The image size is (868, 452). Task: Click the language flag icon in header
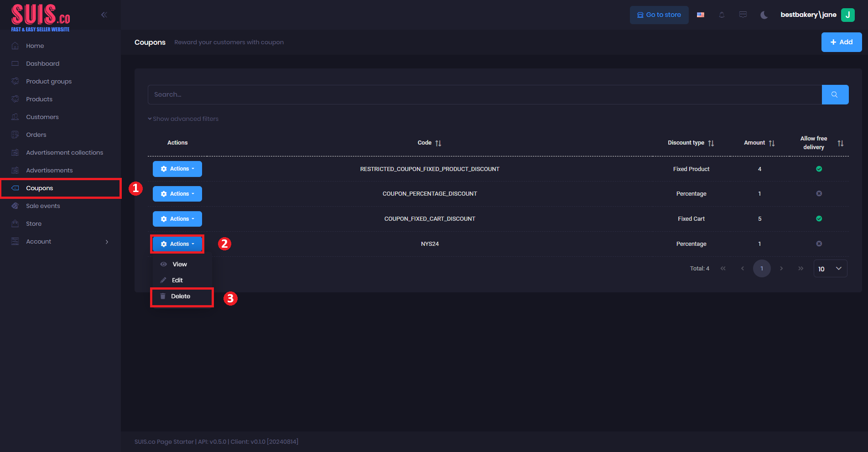[x=701, y=15]
